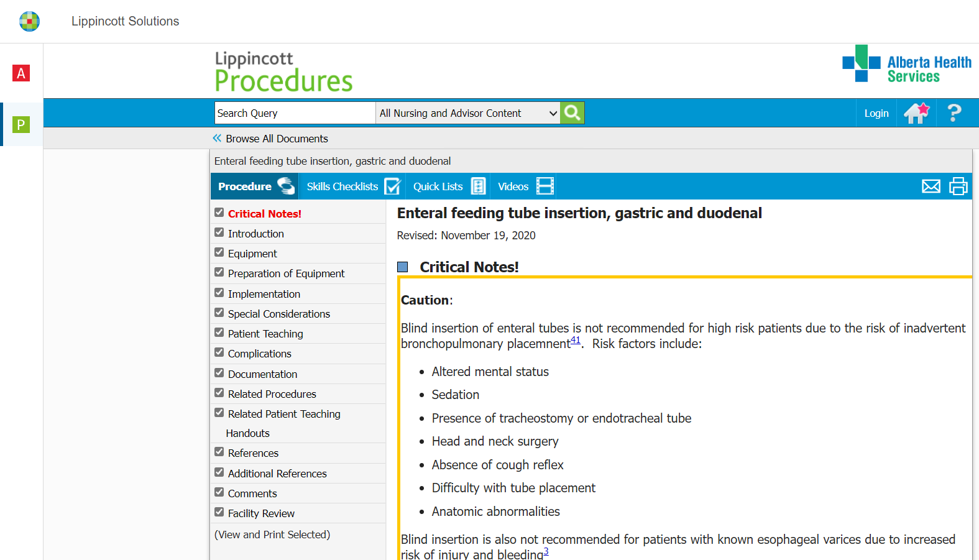The image size is (979, 560).
Task: Click the 'Absence of cough reflex' bullet text
Action: pos(498,465)
